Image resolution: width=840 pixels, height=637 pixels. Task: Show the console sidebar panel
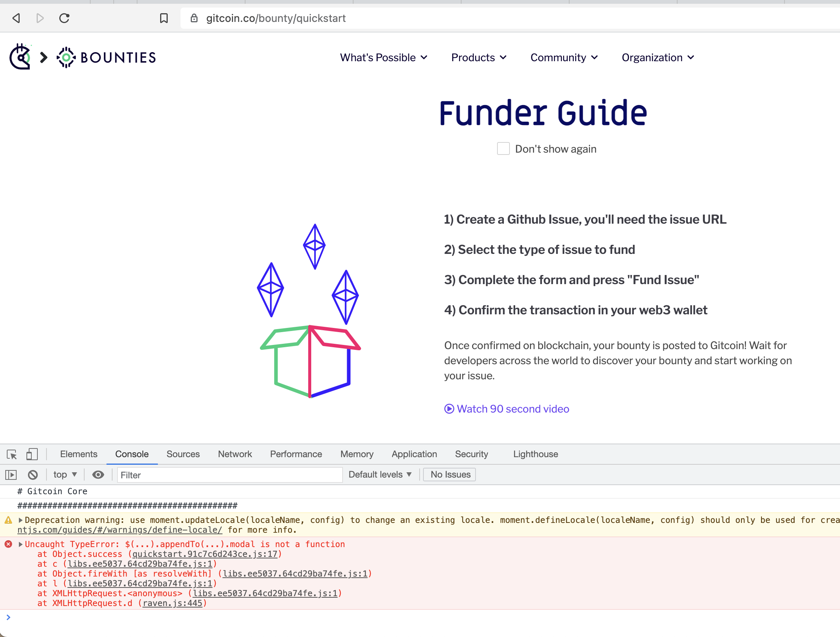click(x=11, y=475)
